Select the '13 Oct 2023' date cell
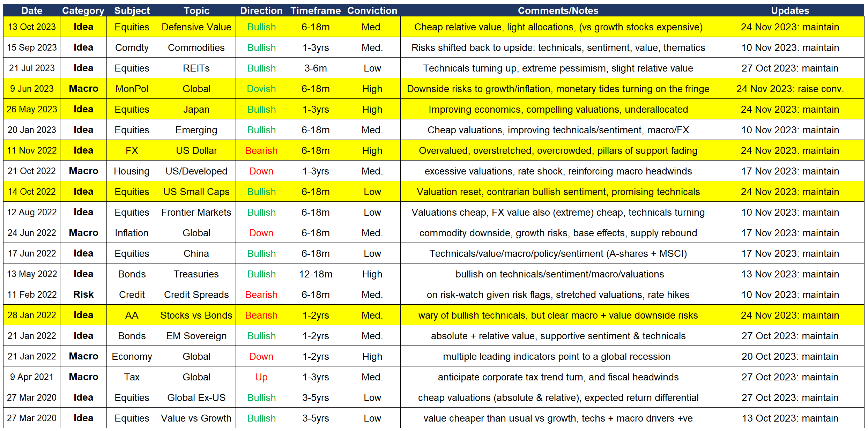 coord(32,27)
